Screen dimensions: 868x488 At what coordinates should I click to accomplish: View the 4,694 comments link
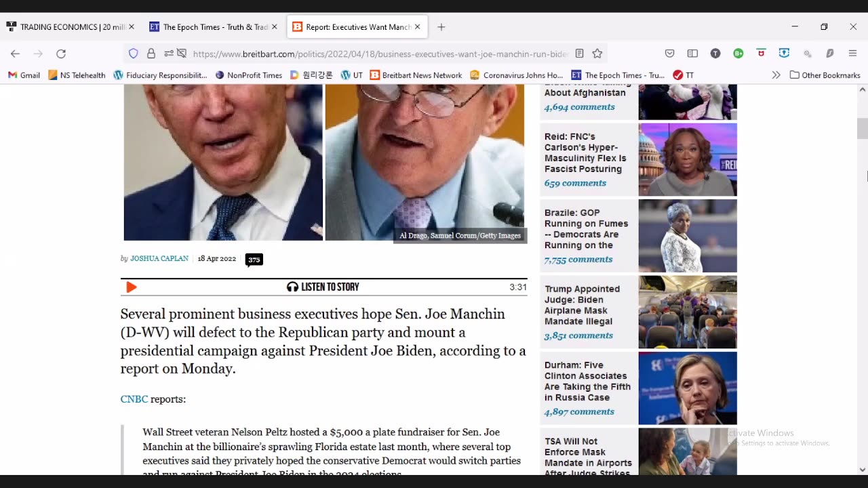pos(580,107)
